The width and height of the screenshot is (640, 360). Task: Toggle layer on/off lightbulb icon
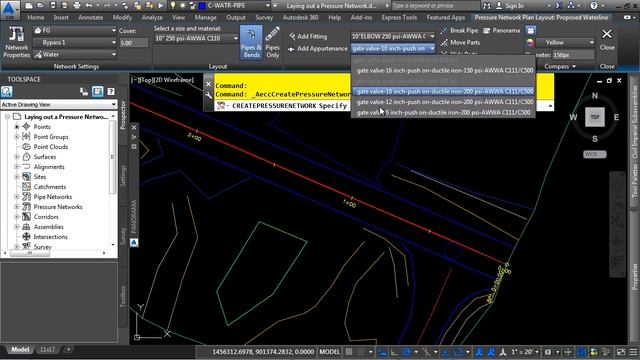tap(173, 6)
